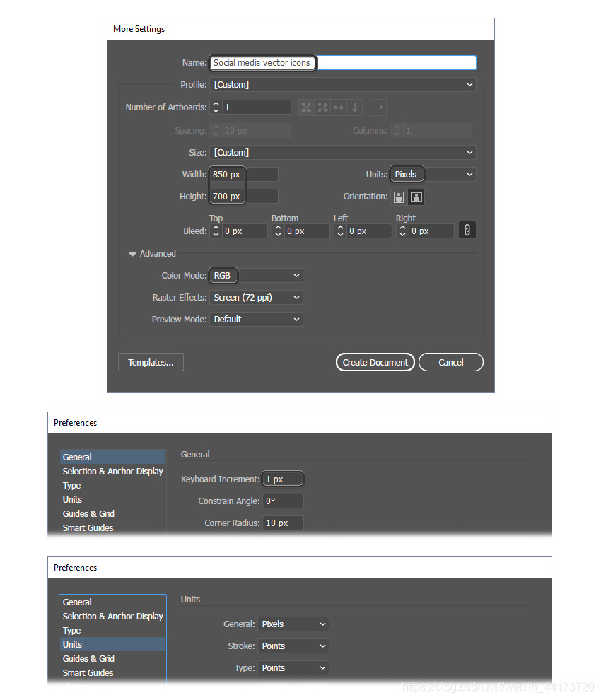The image size is (601, 700).
Task: Select landscape orientation icon
Action: 416,197
